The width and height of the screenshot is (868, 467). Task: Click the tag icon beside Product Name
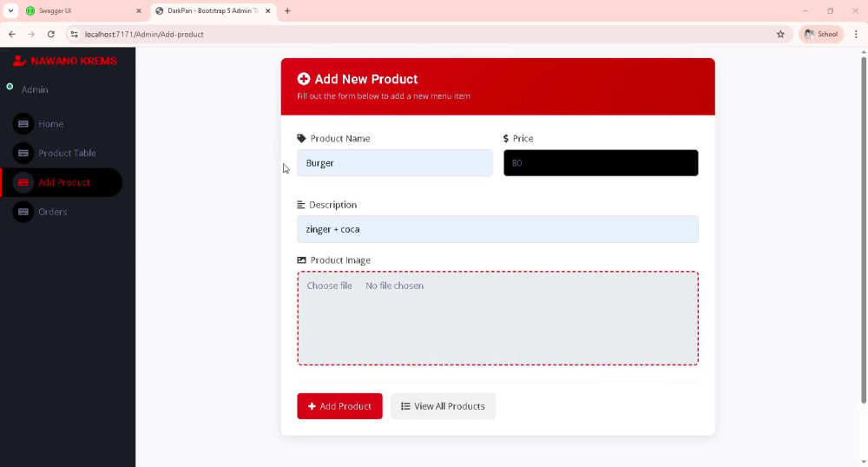pyautogui.click(x=301, y=138)
